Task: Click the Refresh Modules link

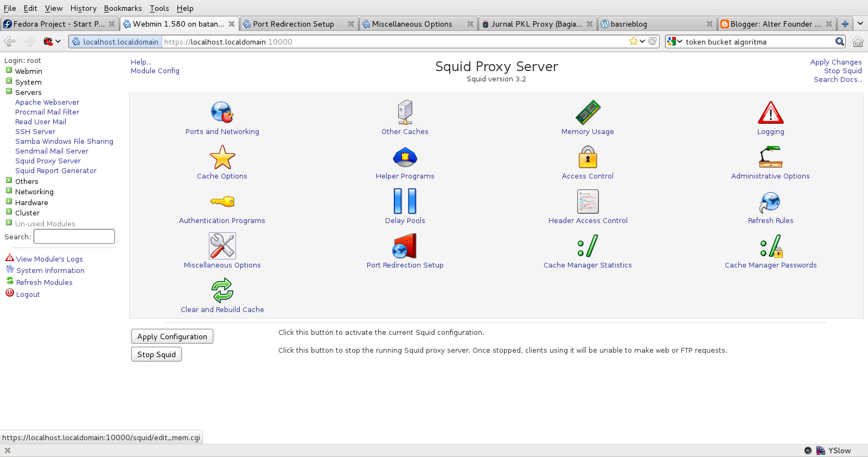Action: [44, 282]
